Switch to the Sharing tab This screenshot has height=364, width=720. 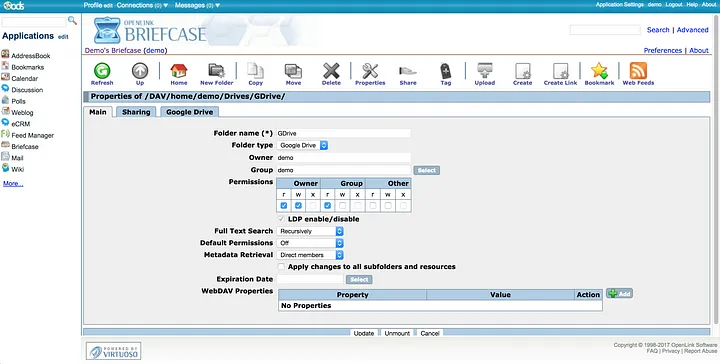point(136,112)
